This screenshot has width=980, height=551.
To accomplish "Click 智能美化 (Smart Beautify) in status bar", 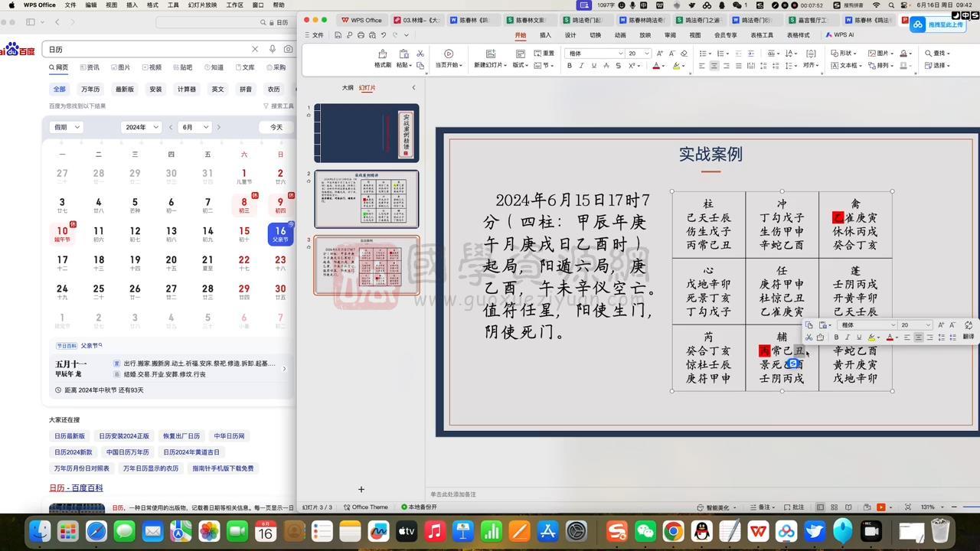I will pos(716,507).
